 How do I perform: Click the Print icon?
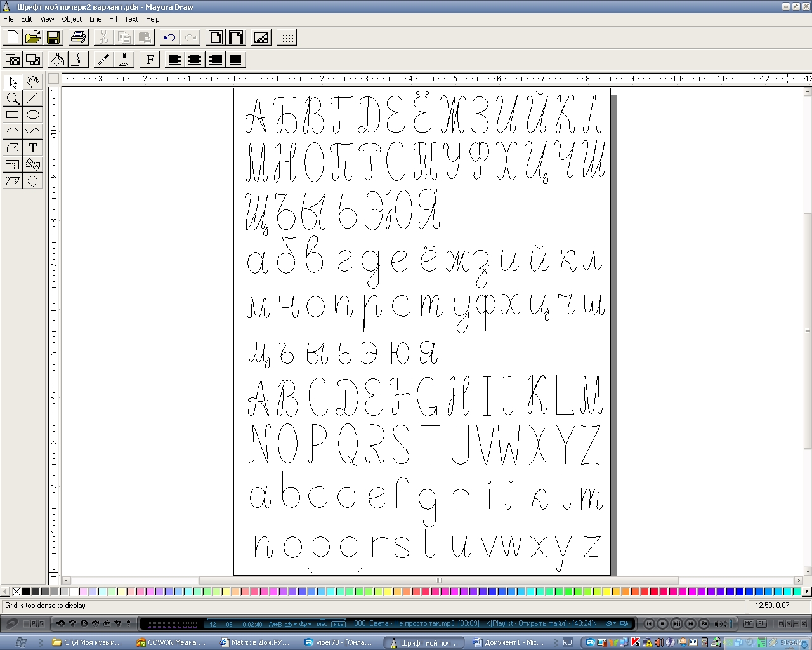[x=78, y=37]
